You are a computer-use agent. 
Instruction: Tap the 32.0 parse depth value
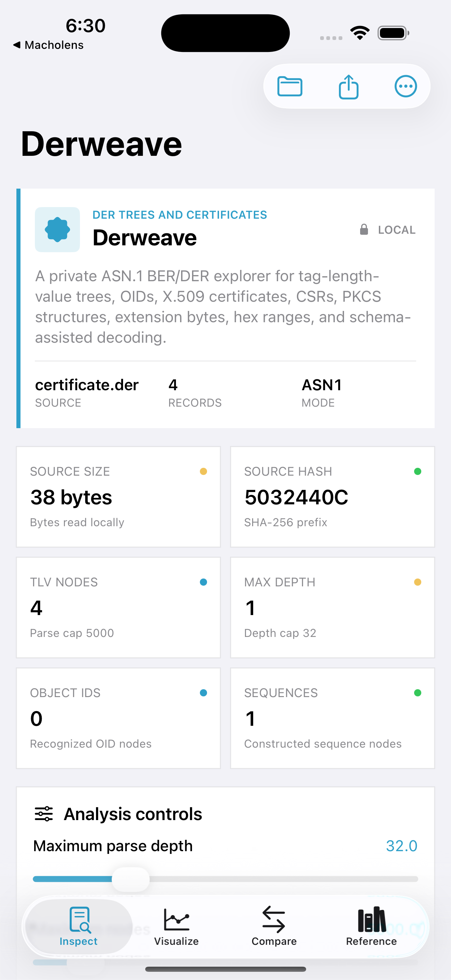(401, 846)
